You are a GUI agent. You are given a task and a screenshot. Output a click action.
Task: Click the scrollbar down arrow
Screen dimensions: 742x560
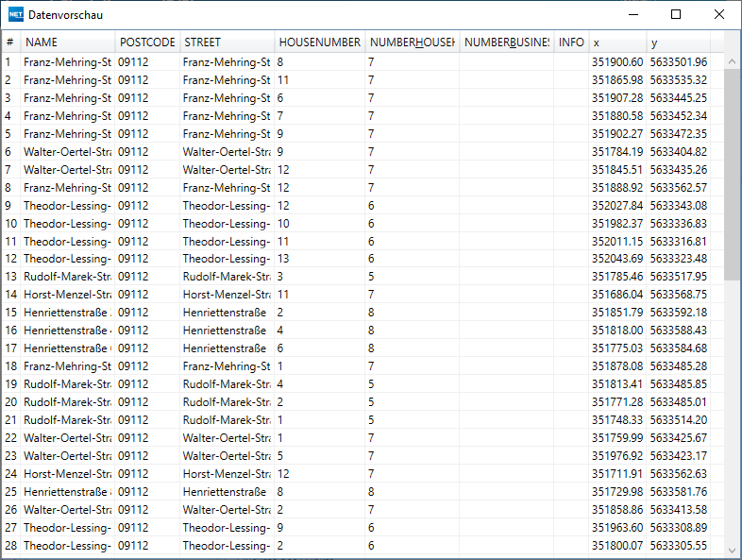coord(733,549)
